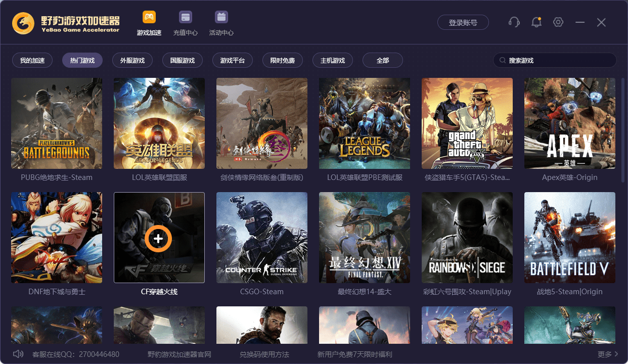Select the 游戏平台 filter tab

(233, 60)
